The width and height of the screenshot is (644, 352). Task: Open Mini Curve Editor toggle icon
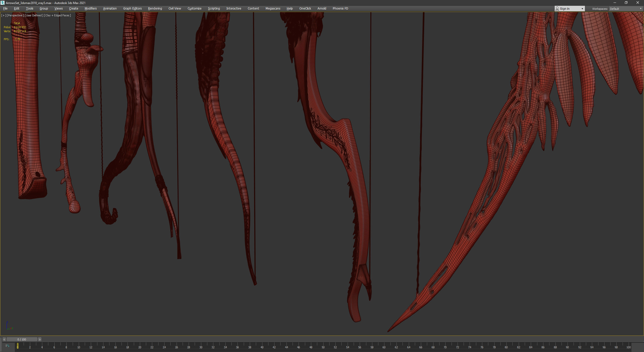[8, 346]
